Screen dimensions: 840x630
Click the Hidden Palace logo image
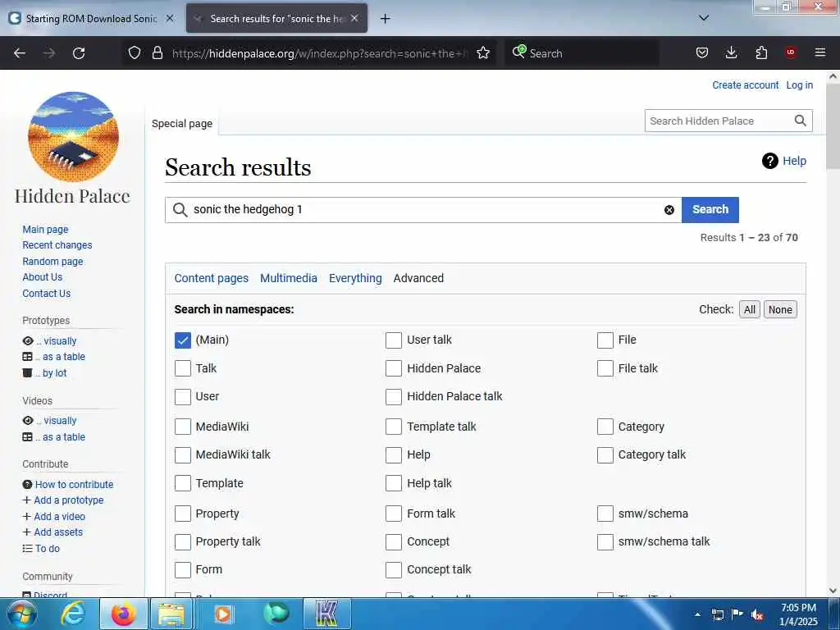73,137
